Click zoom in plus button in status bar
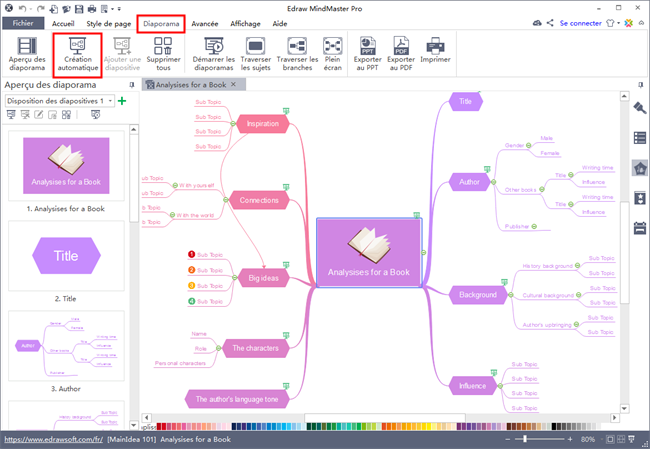 [570, 439]
